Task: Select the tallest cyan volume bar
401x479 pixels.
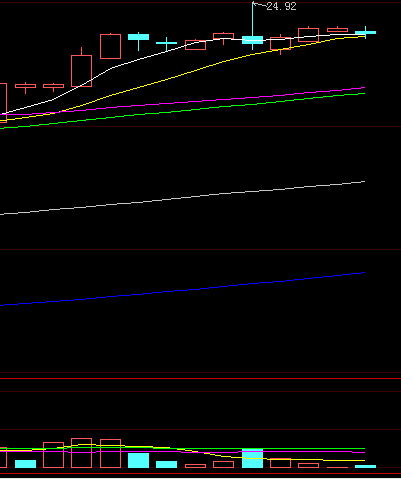Action: tap(252, 458)
